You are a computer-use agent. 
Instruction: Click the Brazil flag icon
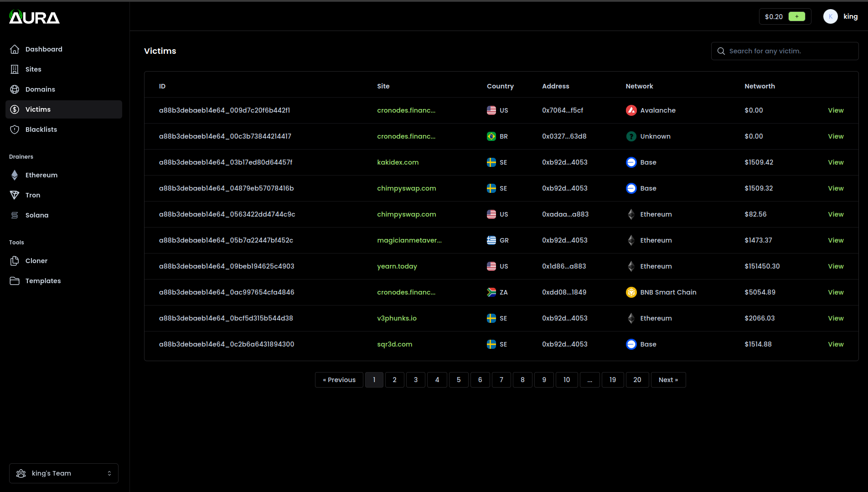tap(491, 136)
